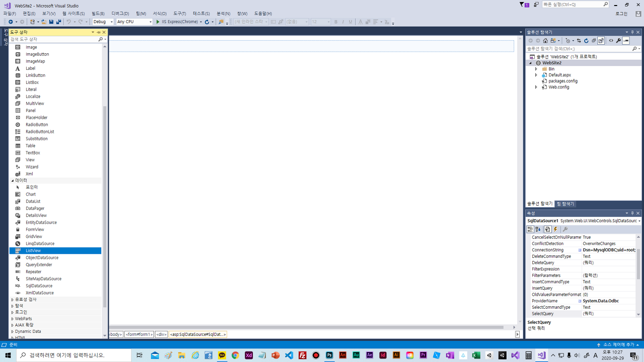Select RadioButton control in toolbox
Image resolution: width=644 pixels, height=362 pixels.
55,124
